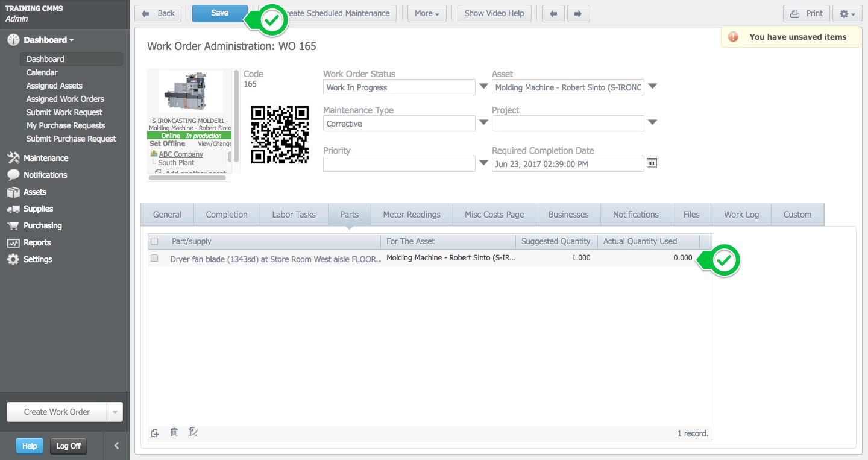
Task: Go to next record arrow
Action: [x=578, y=13]
